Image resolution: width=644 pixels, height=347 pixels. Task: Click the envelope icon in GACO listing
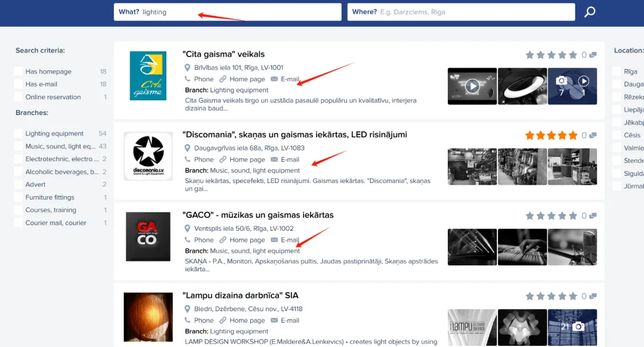(x=274, y=240)
